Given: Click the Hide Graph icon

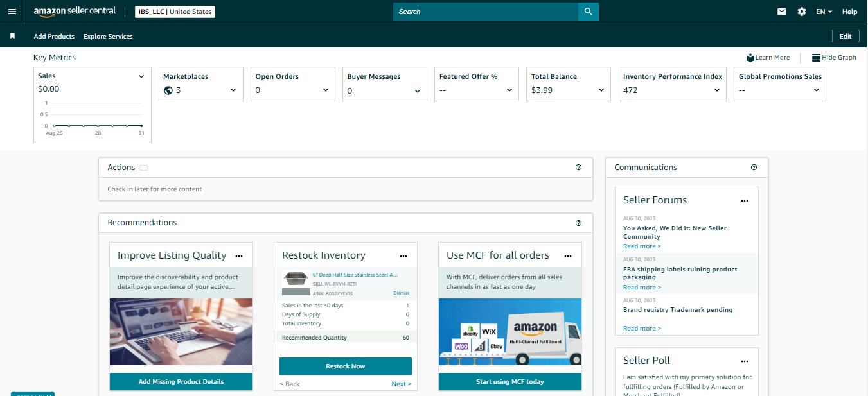Looking at the screenshot, I should (816, 58).
